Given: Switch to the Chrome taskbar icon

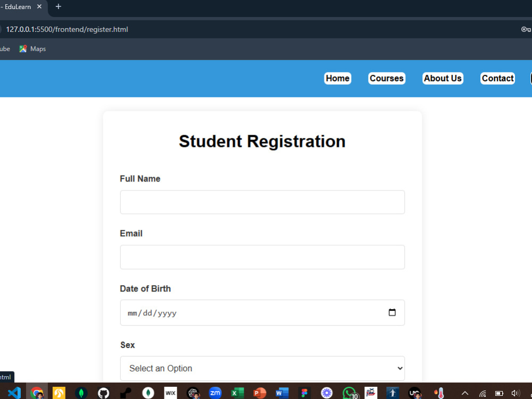Looking at the screenshot, I should click(x=37, y=393).
